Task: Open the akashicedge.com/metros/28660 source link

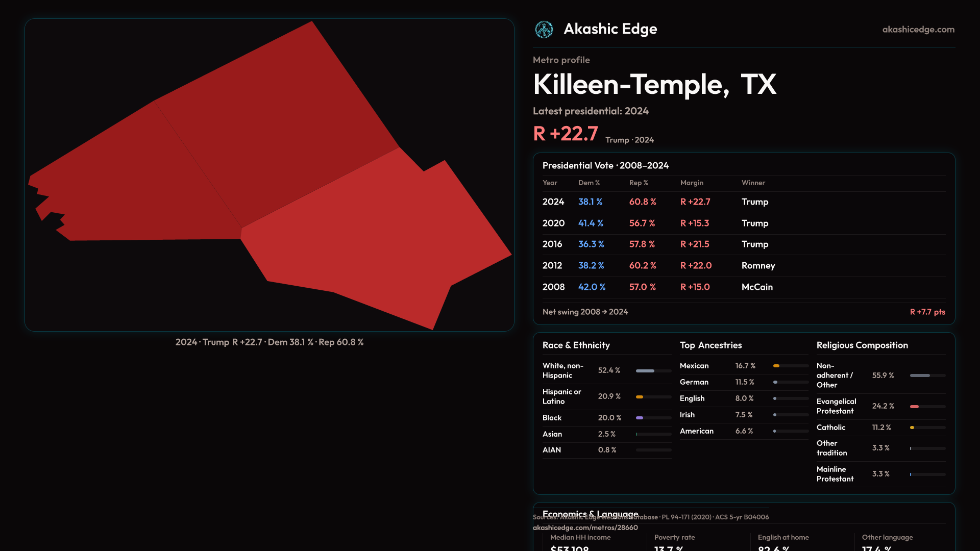Action: (x=585, y=528)
